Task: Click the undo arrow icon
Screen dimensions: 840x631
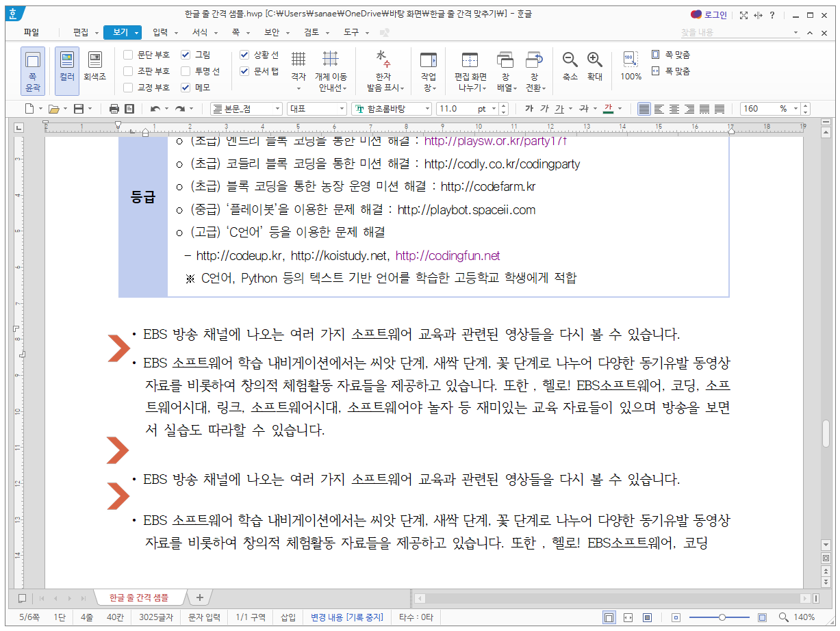Action: point(155,109)
